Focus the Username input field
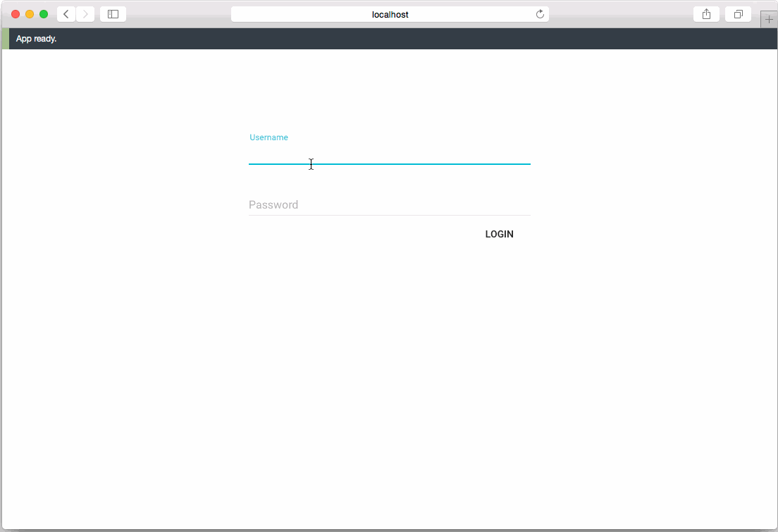The height and width of the screenshot is (532, 778). tap(389, 155)
